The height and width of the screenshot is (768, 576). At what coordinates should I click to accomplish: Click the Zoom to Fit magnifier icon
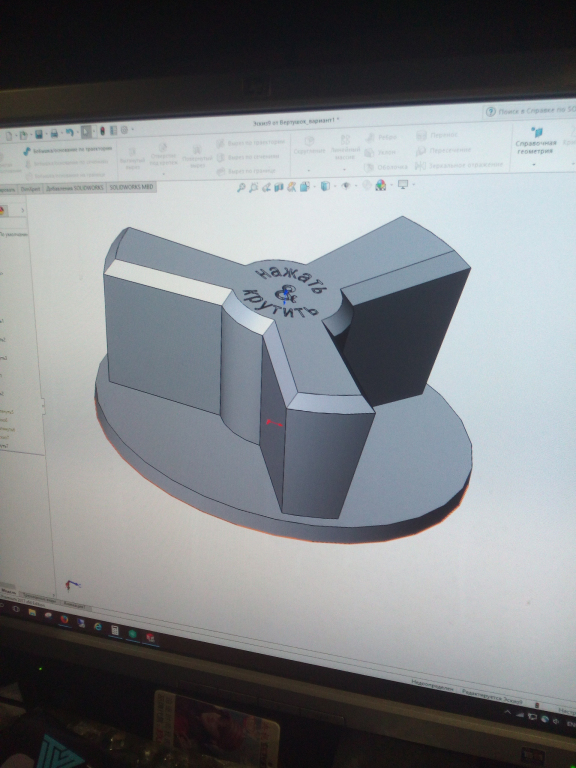coord(241,188)
